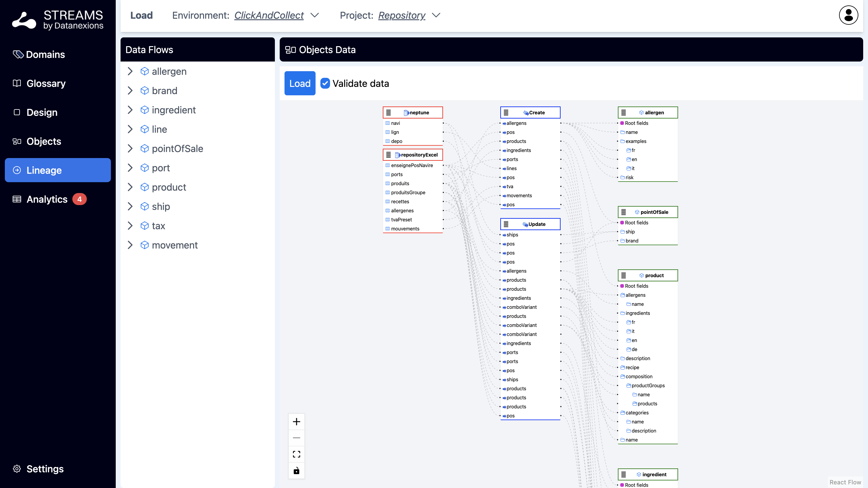Click the zoom in plus control

tap(296, 422)
